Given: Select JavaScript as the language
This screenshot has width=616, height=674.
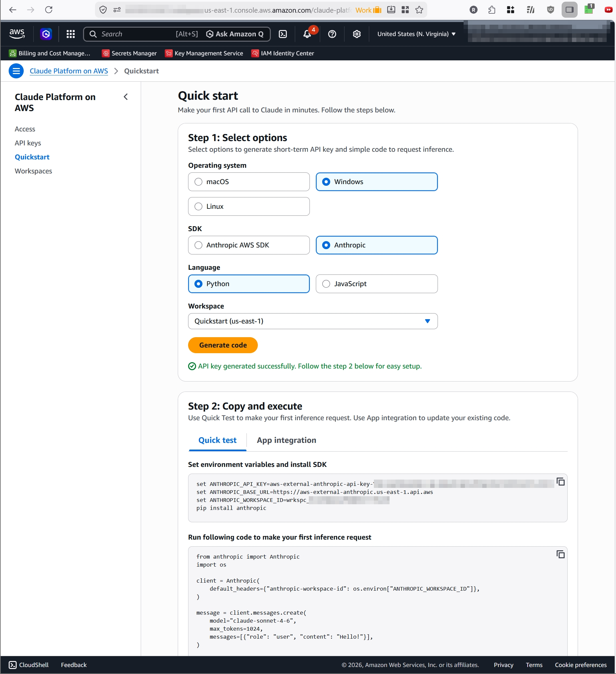Looking at the screenshot, I should coord(377,284).
